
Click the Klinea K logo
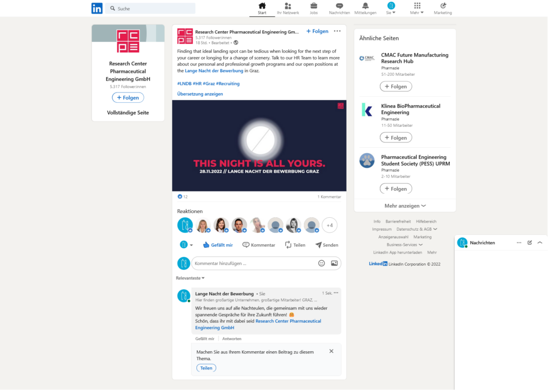(367, 110)
